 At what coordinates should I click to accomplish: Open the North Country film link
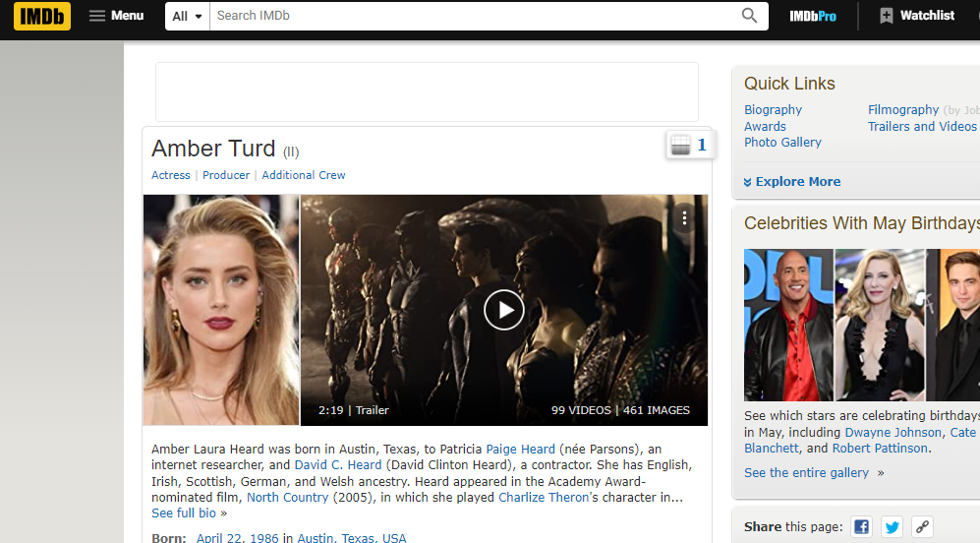(x=287, y=498)
